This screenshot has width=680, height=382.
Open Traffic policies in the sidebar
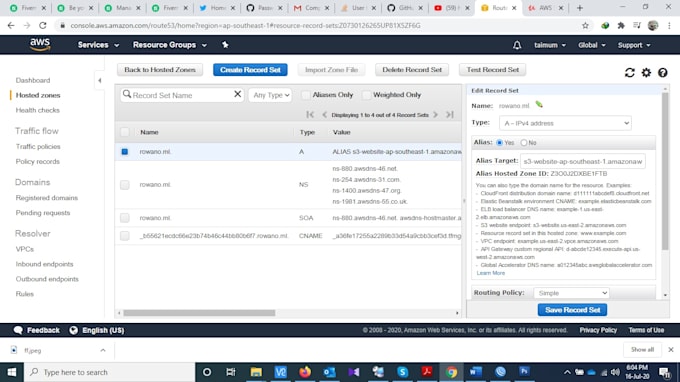(38, 147)
